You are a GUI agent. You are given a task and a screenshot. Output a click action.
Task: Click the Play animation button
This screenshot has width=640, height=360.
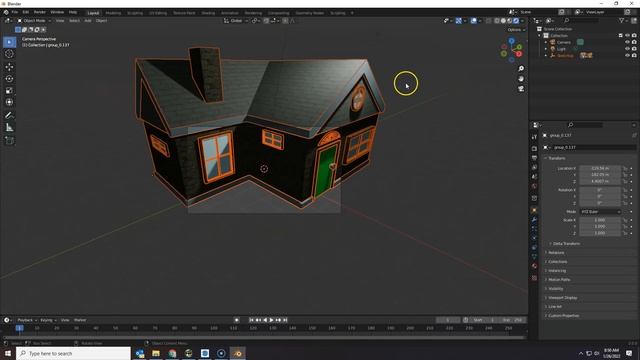(x=271, y=320)
